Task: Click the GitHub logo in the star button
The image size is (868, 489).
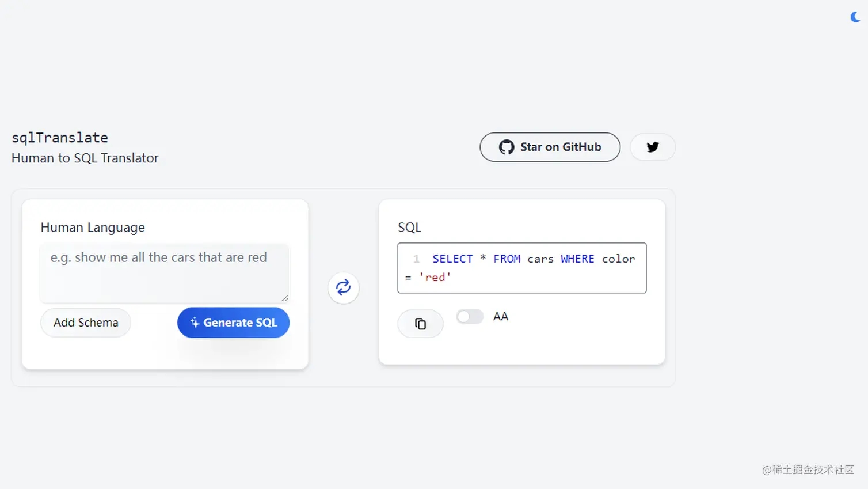Action: coord(506,147)
